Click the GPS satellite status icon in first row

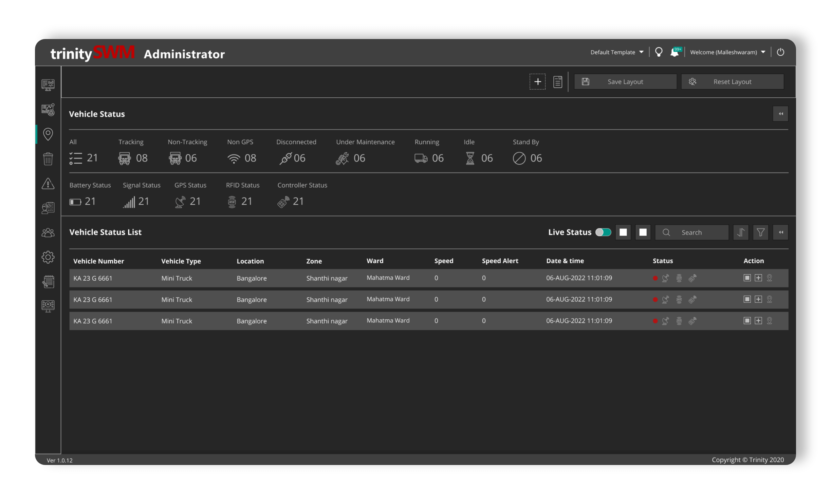665,278
